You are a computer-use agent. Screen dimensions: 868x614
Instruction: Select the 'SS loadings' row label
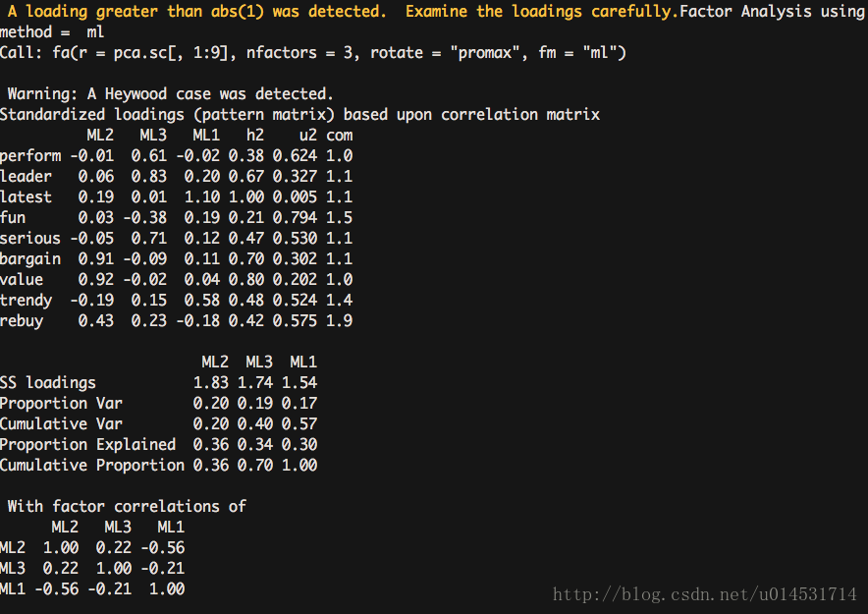pyautogui.click(x=47, y=383)
